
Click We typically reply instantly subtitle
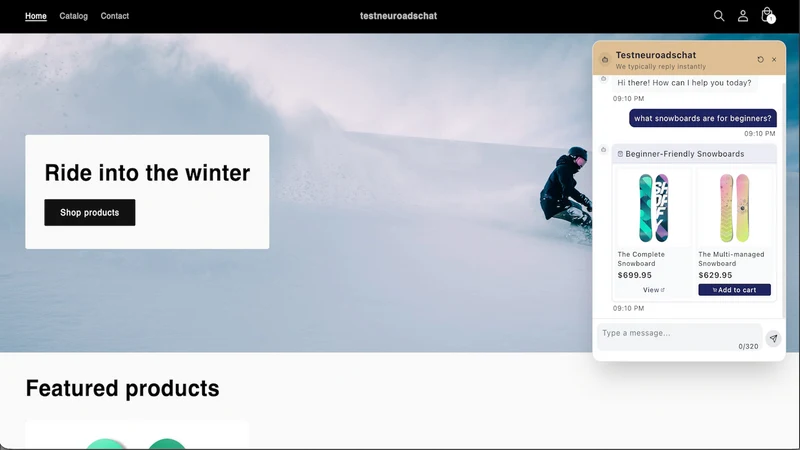coord(661,67)
